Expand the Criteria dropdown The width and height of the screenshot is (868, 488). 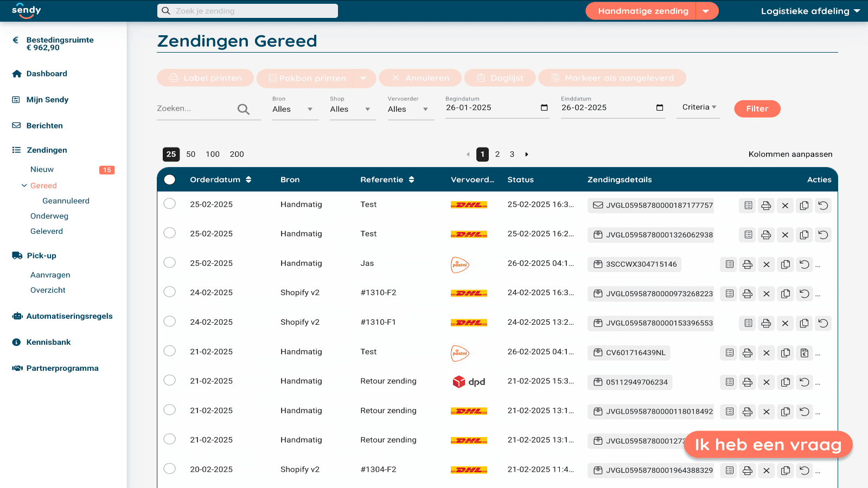point(698,107)
